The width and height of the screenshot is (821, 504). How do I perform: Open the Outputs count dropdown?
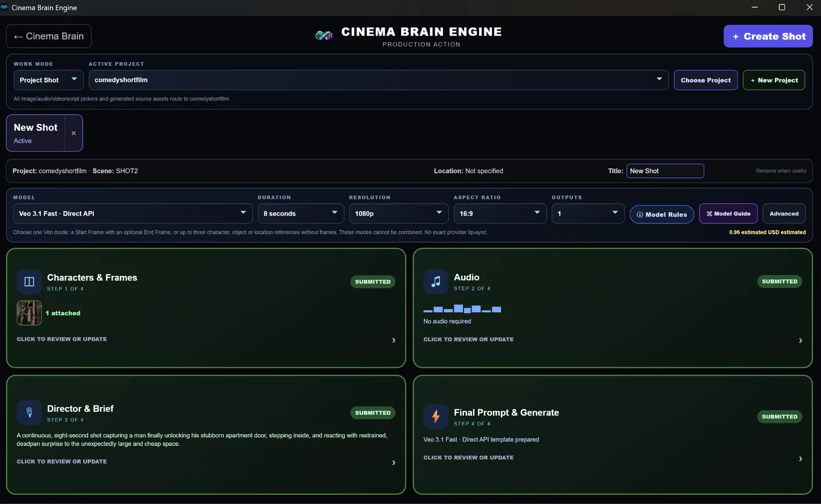pos(588,213)
